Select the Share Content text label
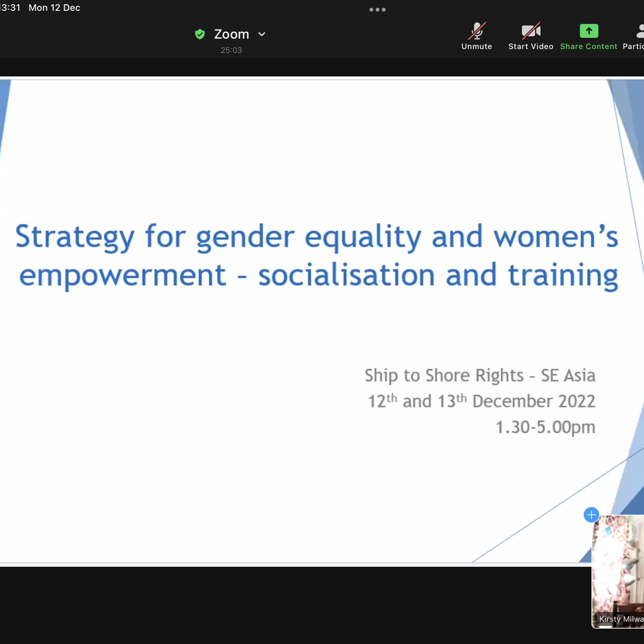The height and width of the screenshot is (644, 644). tap(588, 46)
